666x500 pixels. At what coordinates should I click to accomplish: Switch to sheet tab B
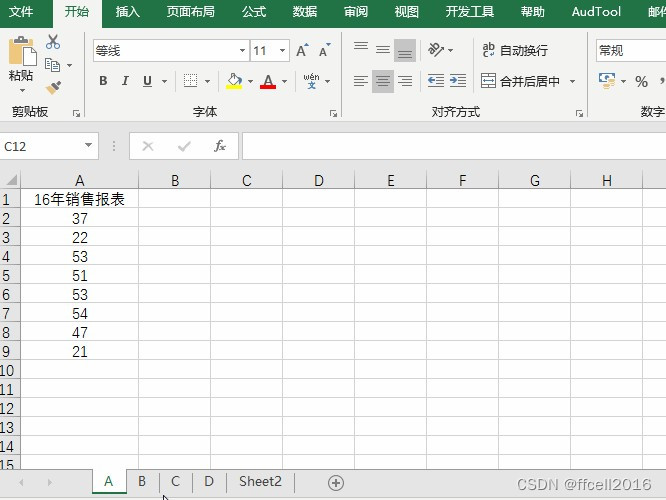pos(142,482)
